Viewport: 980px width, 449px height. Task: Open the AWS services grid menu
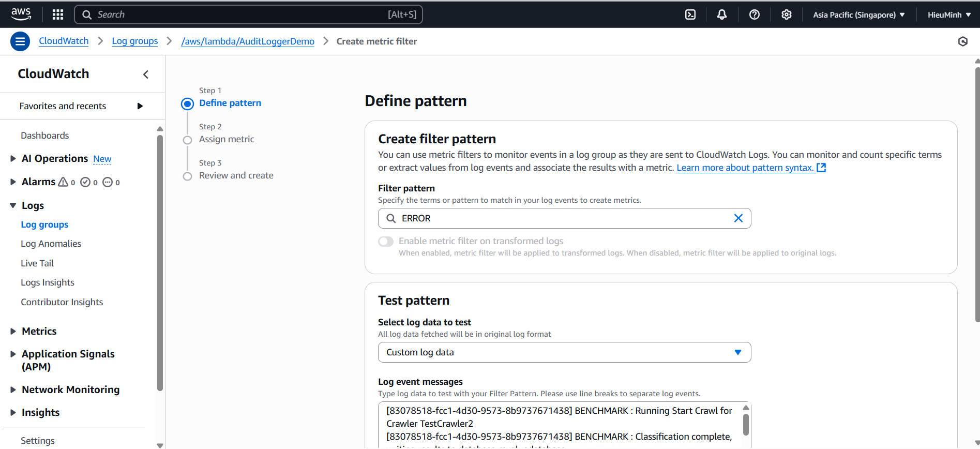click(58, 14)
